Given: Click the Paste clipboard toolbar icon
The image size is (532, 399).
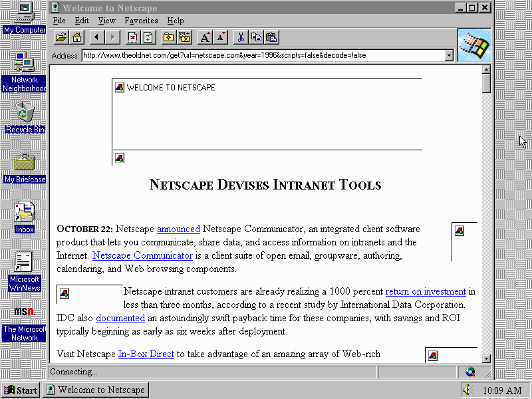Looking at the screenshot, I should pos(271,37).
